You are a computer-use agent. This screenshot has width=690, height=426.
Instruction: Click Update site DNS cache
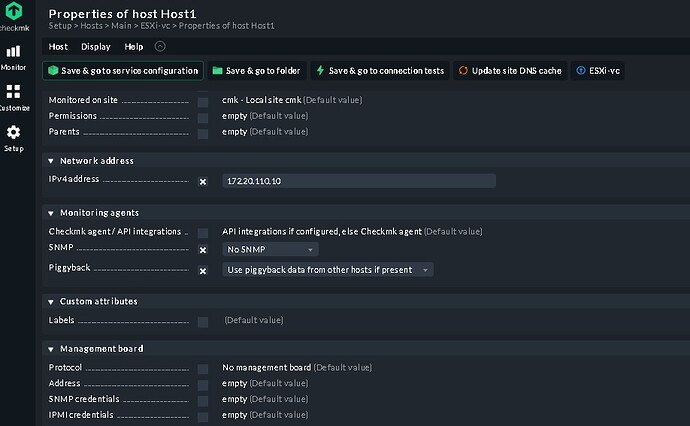[x=510, y=71]
